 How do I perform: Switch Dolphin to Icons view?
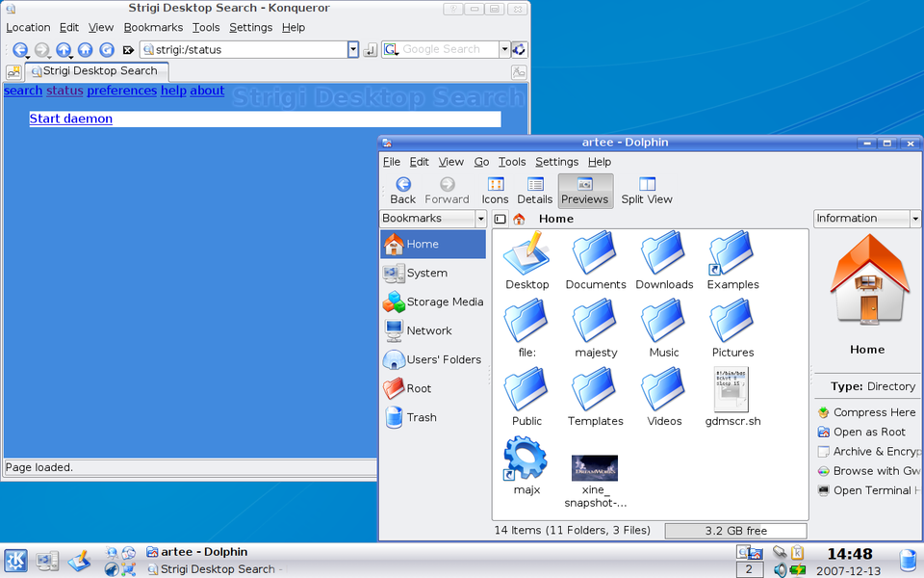(495, 191)
